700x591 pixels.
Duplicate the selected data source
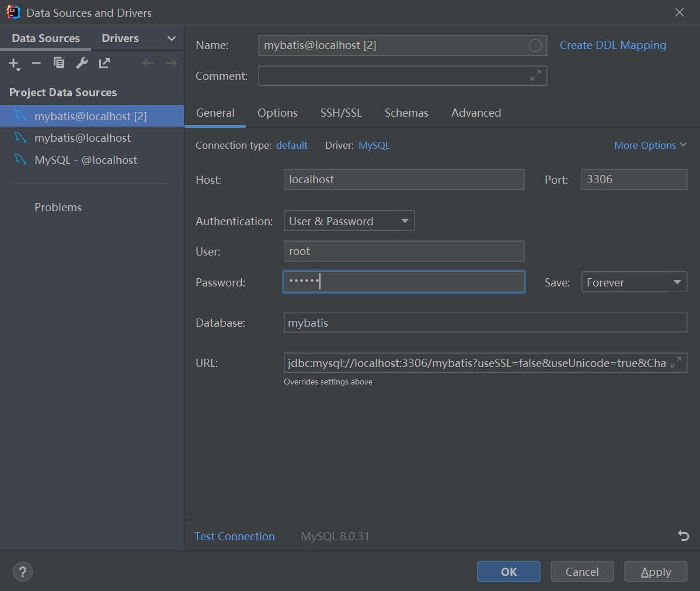pyautogui.click(x=59, y=63)
